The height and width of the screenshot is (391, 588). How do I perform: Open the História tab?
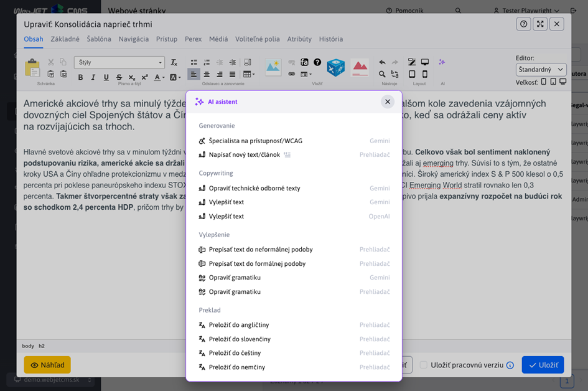point(331,39)
